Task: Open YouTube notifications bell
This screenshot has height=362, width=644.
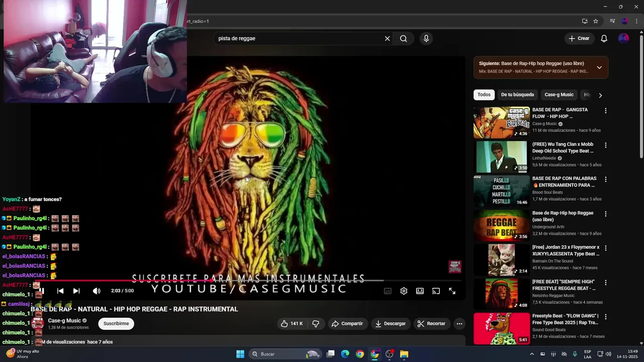Action: pyautogui.click(x=604, y=39)
